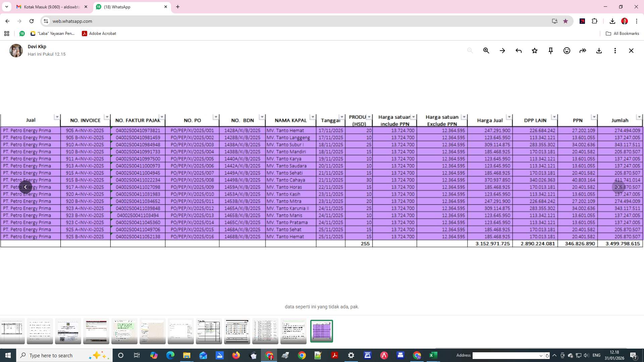Reply to Devi Kkp's image message

518,51
